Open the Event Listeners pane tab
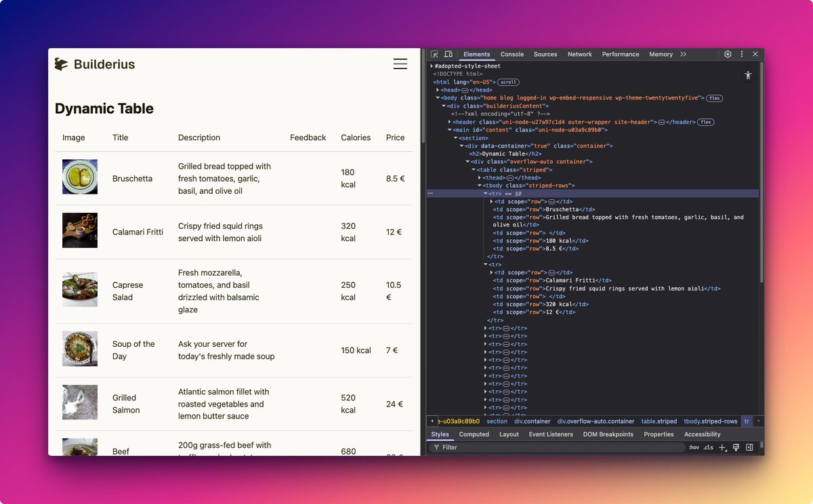813x504 pixels. (551, 434)
